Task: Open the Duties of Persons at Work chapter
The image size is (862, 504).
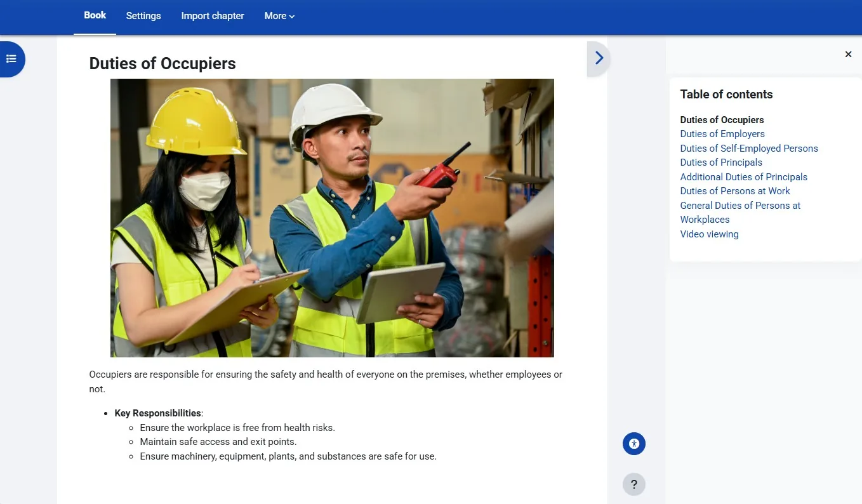Action: 735,190
